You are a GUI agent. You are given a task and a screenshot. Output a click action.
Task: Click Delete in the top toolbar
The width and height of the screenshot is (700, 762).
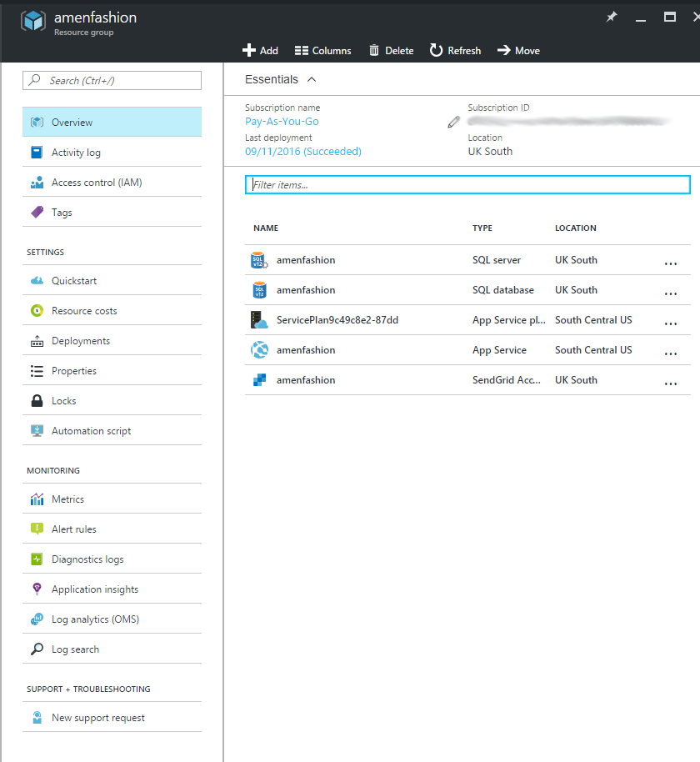point(391,51)
